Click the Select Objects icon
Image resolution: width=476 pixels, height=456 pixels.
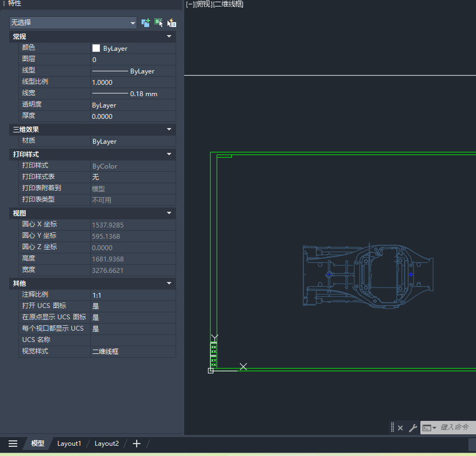(158, 23)
